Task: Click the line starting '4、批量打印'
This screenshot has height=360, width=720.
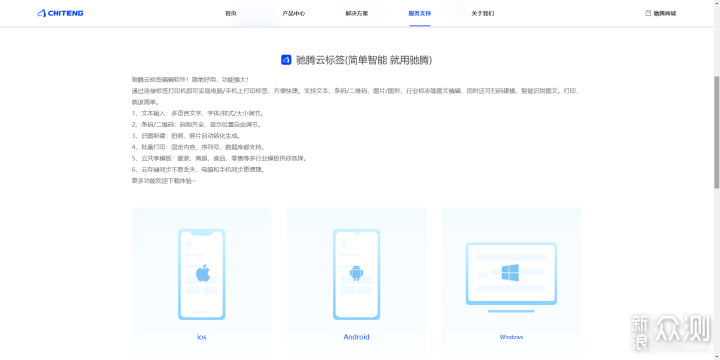Action: (x=198, y=147)
